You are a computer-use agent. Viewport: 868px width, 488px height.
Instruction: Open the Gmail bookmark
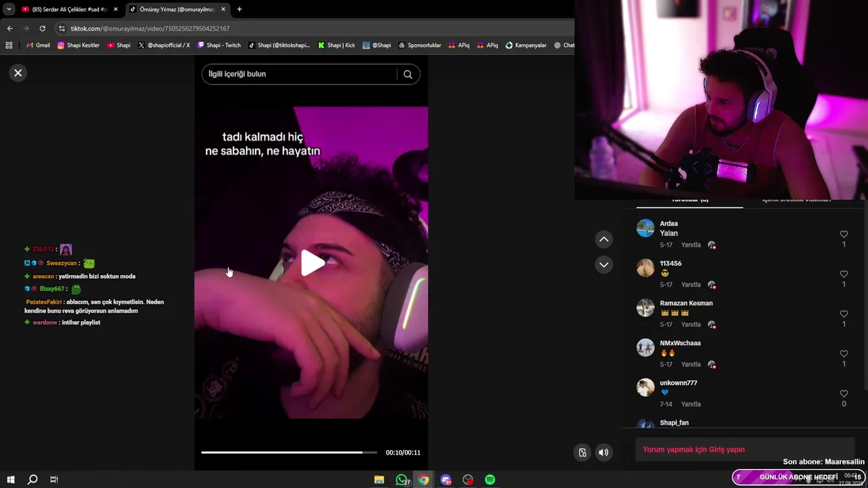(x=38, y=45)
